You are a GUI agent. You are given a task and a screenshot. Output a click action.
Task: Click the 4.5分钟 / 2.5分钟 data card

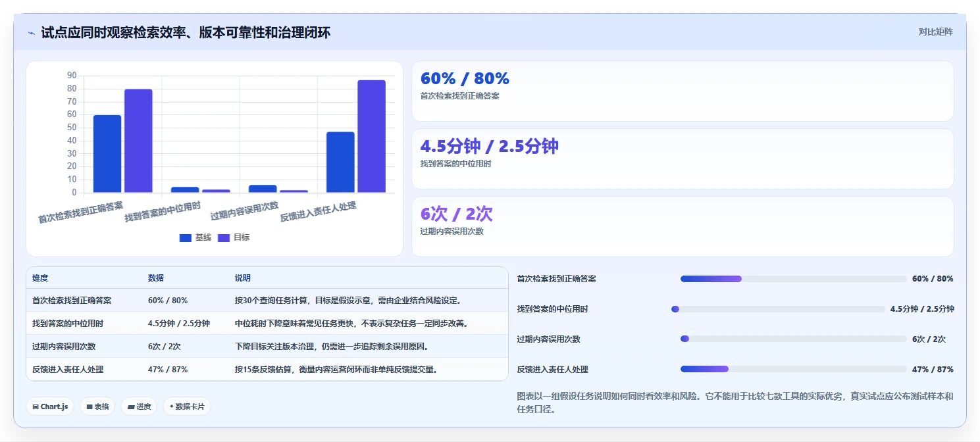tap(683, 159)
